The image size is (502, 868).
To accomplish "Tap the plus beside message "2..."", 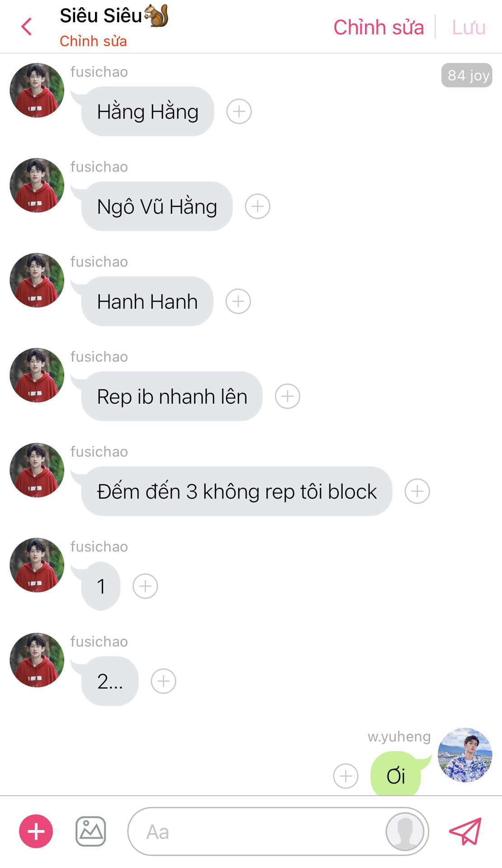I will (163, 681).
